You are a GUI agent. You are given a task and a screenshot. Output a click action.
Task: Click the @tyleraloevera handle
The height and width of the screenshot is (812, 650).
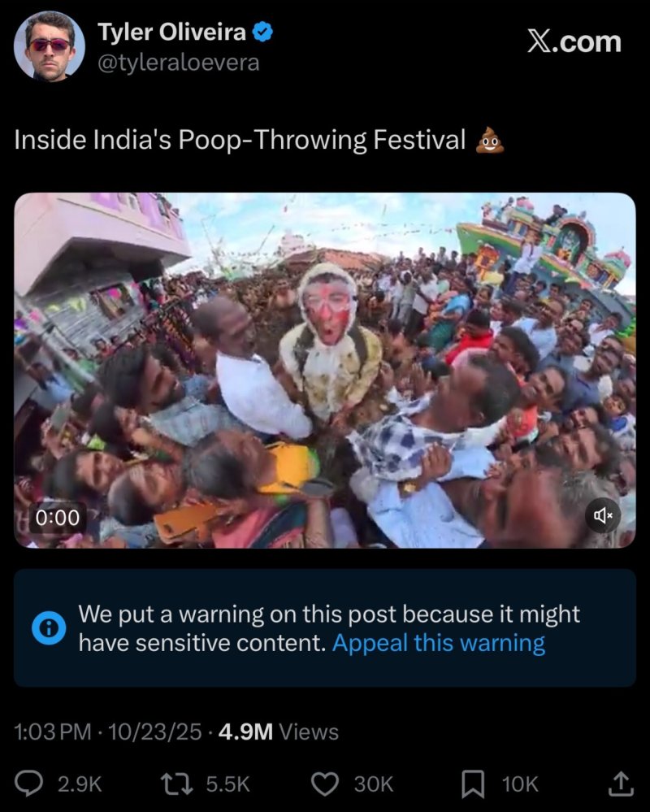coord(179,63)
